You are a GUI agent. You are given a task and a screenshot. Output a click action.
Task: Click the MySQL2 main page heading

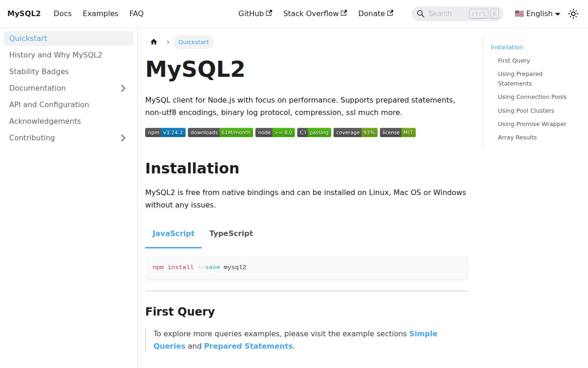coord(195,69)
